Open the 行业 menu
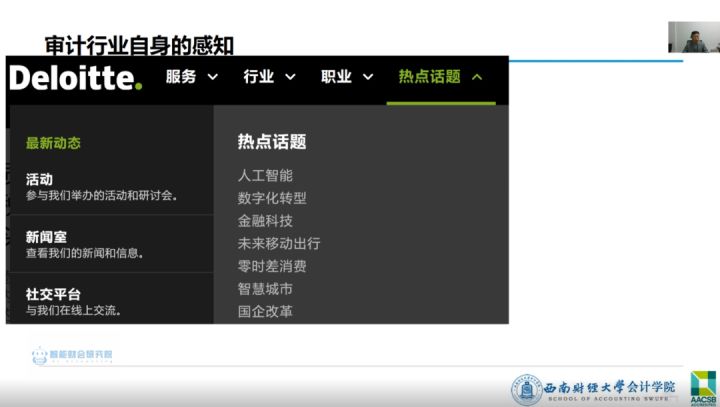Screen dimensions: 720x407 click(259, 76)
